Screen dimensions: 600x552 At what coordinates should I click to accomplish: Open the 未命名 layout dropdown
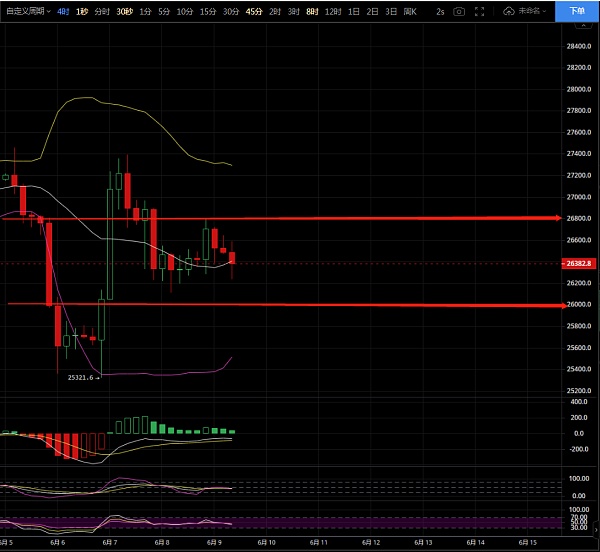pos(532,11)
